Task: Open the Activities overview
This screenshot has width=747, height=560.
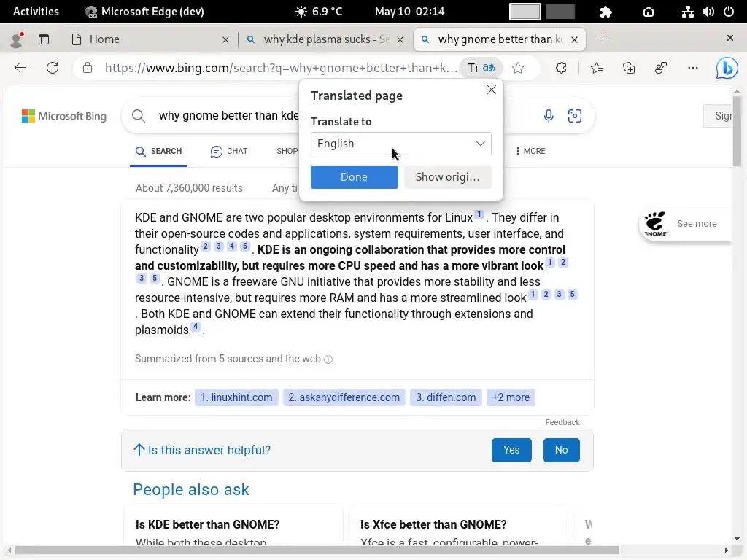Action: 36,12
